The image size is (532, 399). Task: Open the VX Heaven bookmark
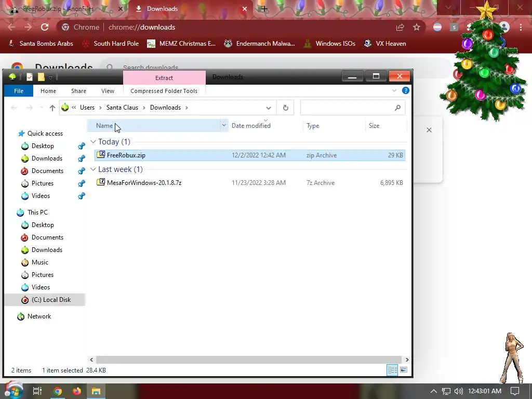(x=385, y=44)
